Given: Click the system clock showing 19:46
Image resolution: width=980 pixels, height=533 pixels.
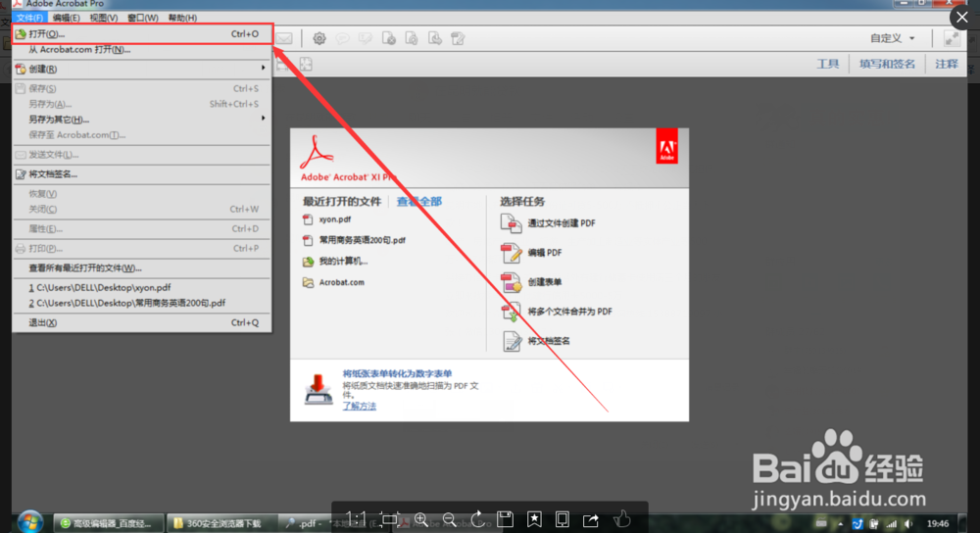Looking at the screenshot, I should (x=938, y=523).
